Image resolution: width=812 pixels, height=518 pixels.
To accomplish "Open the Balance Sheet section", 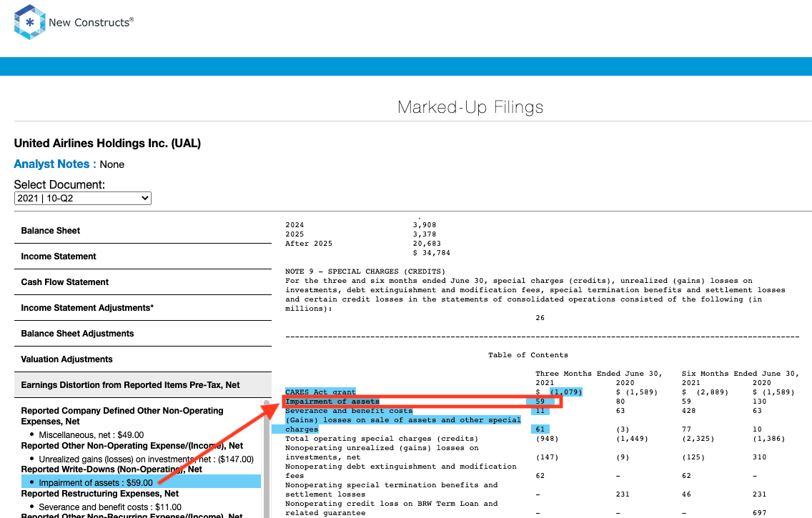I will [143, 231].
